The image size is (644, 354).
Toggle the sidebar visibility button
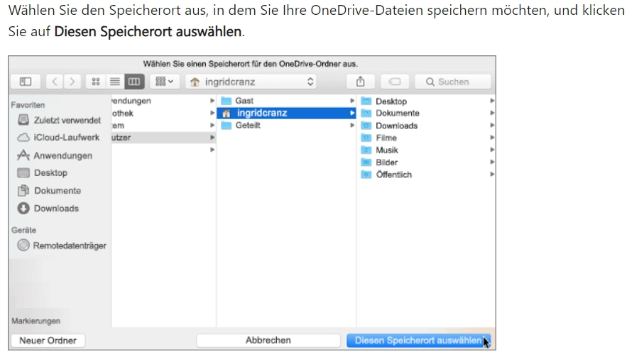click(26, 82)
